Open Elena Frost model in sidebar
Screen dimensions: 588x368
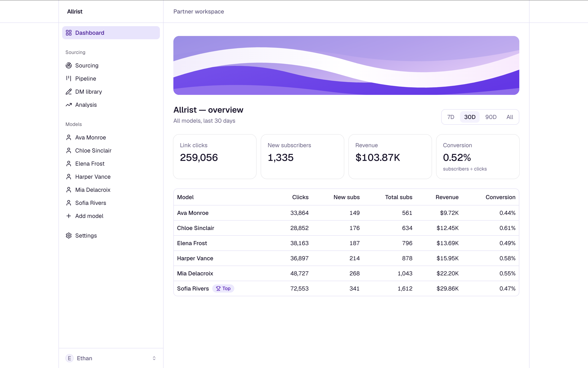(x=111, y=164)
